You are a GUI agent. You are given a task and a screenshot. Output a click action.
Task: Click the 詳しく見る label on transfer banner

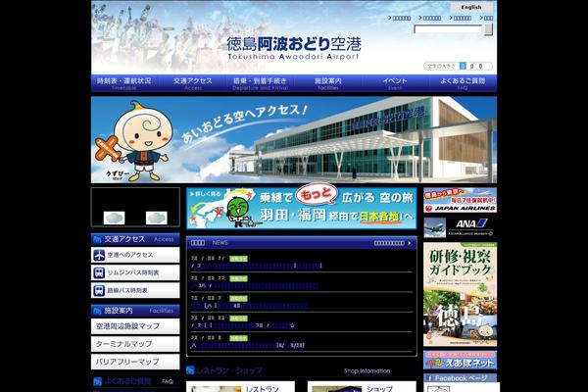206,194
